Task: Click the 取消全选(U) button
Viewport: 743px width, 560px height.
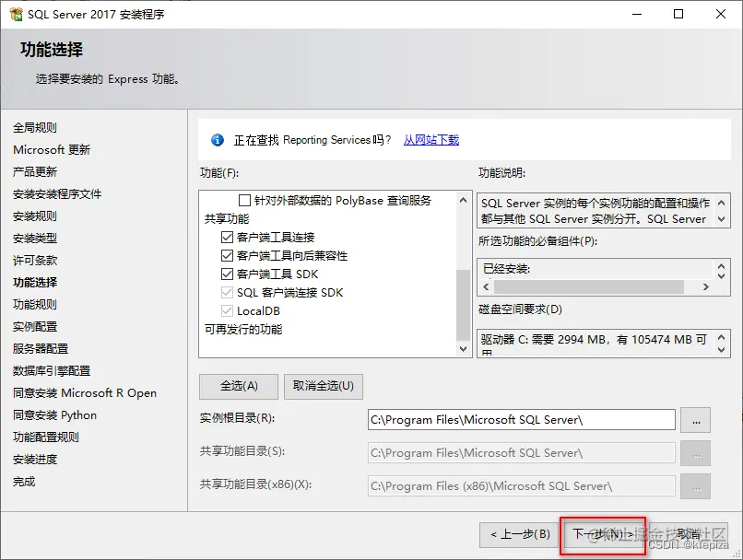Action: [324, 386]
